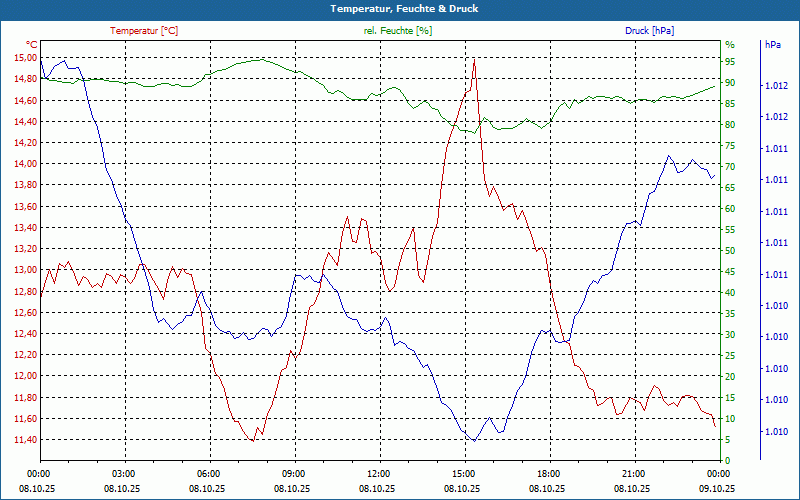The height and width of the screenshot is (500, 800).
Task: Click the '18:00' time axis label
Action: (547, 473)
